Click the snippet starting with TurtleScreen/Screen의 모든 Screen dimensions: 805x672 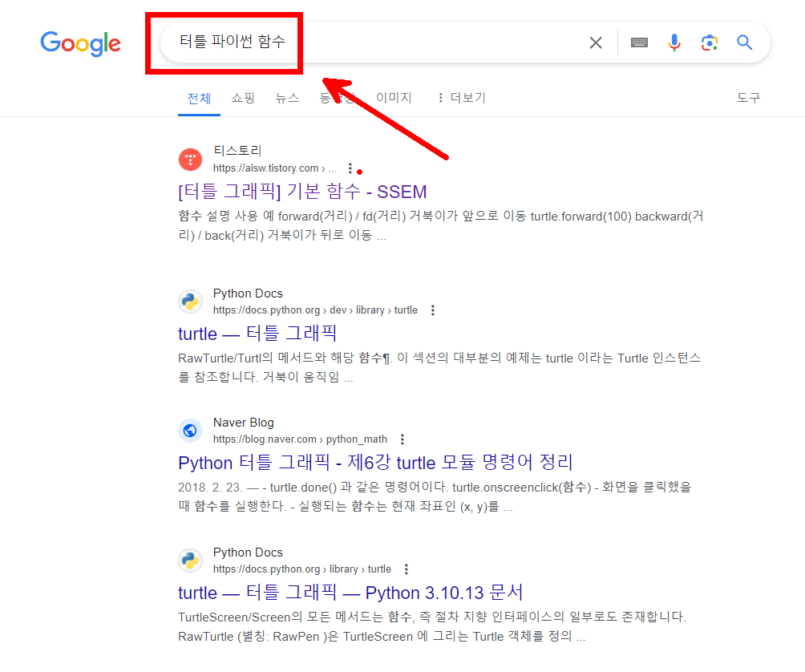coord(432,626)
